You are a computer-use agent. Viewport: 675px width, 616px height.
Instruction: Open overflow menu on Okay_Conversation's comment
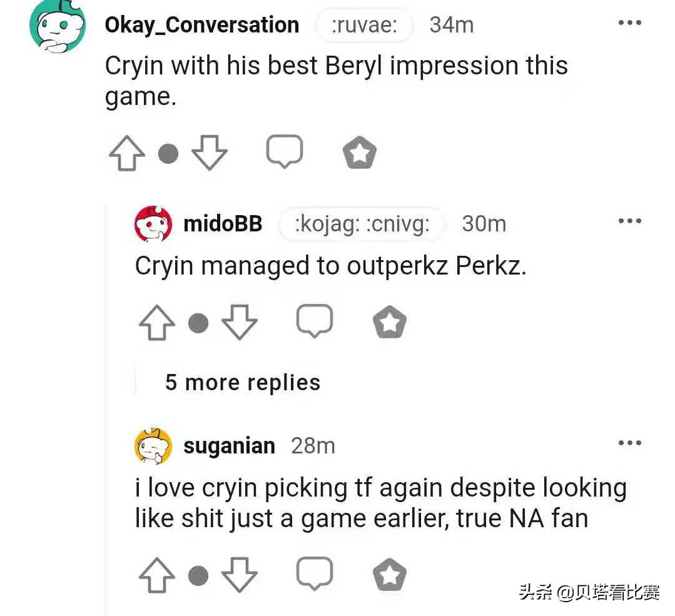point(631,23)
